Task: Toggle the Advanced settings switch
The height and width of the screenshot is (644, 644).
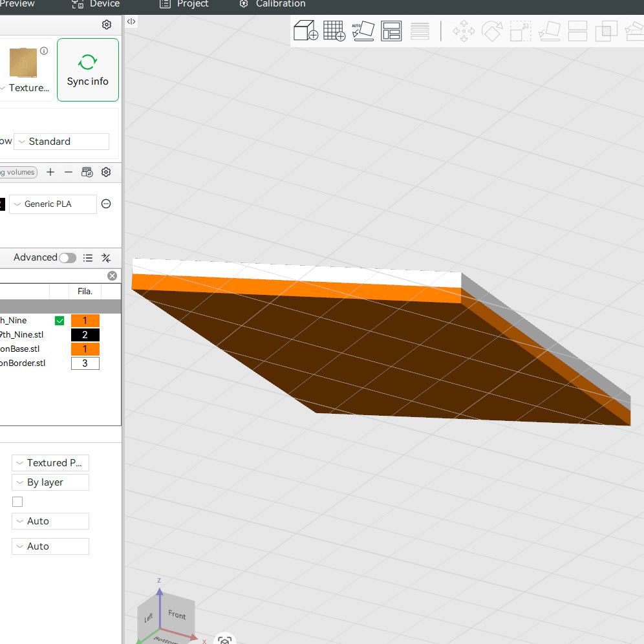Action: point(67,257)
